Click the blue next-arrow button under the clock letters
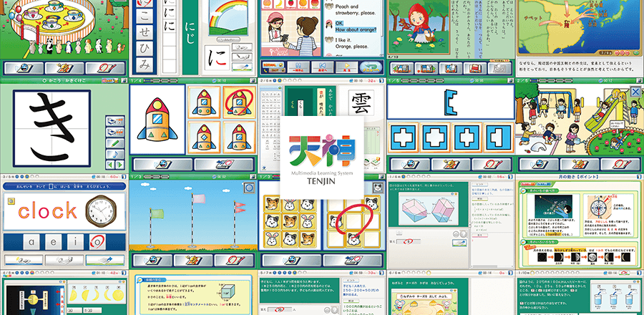The height and width of the screenshot is (315, 644). pos(105,260)
